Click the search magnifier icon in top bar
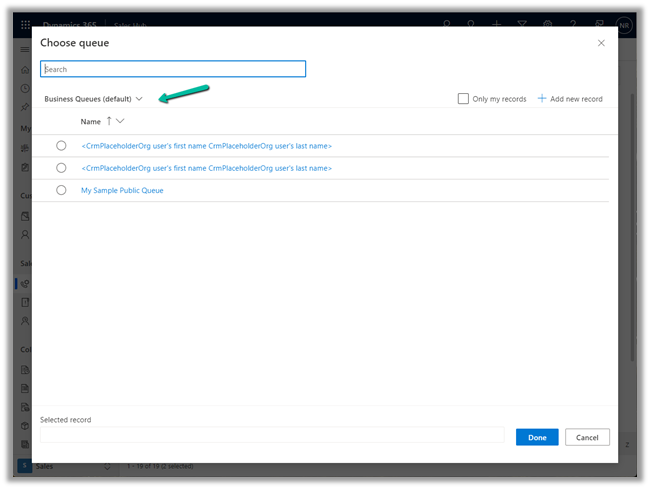 click(445, 24)
